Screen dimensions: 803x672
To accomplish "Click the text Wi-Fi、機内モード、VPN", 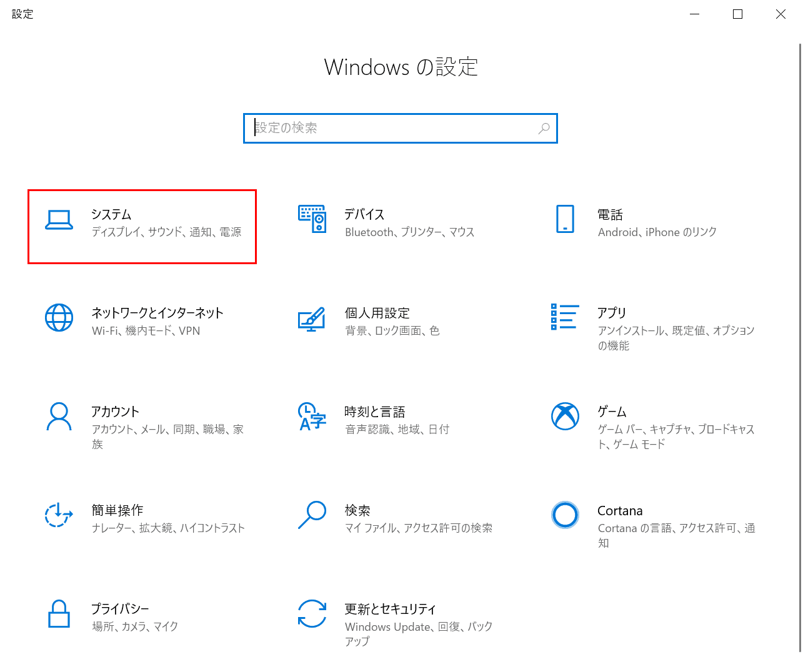I will pos(146,330).
